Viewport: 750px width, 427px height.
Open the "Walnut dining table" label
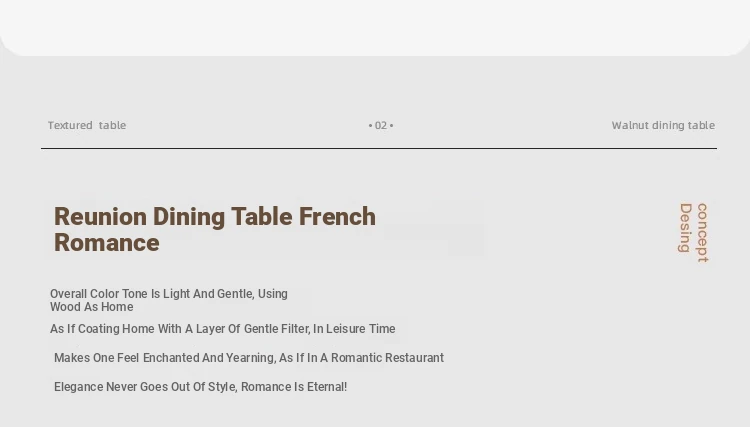(663, 126)
